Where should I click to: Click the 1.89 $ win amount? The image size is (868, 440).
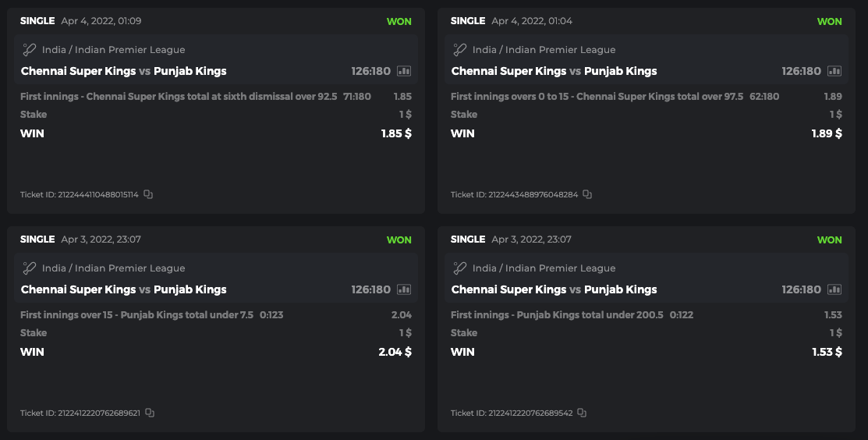click(x=827, y=133)
